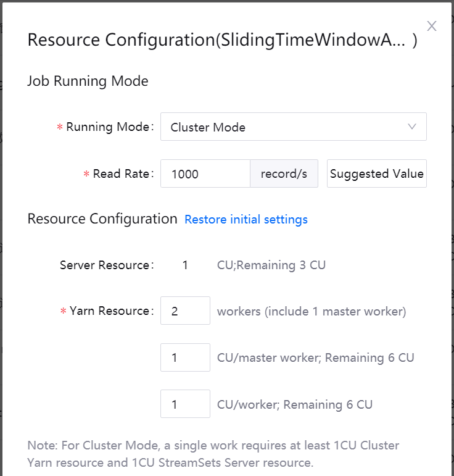Click the chevron arrow in Running Mode
Screen dimensions: 454x476
[x=412, y=127]
